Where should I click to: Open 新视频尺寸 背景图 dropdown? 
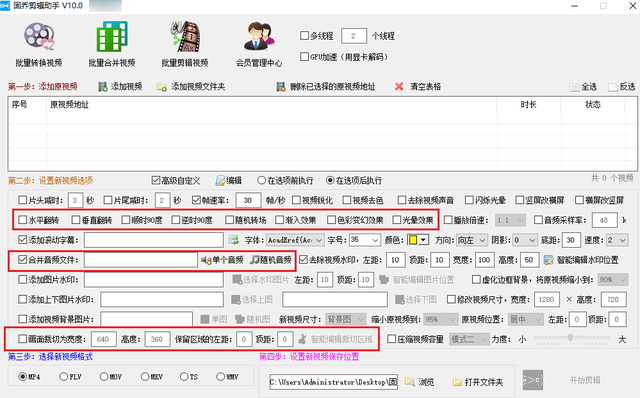point(345,319)
